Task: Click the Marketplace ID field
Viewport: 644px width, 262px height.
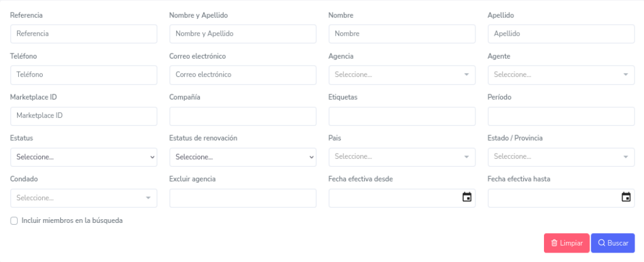Action: (x=84, y=116)
